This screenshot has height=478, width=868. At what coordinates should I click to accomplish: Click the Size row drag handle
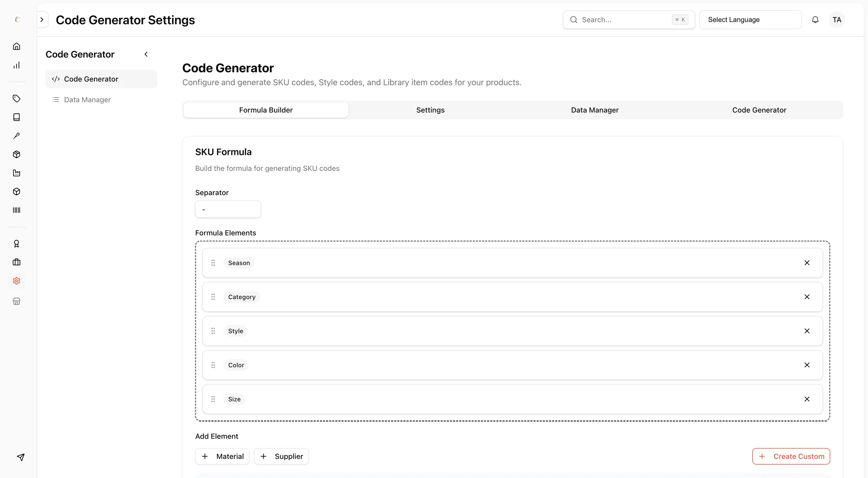point(213,399)
